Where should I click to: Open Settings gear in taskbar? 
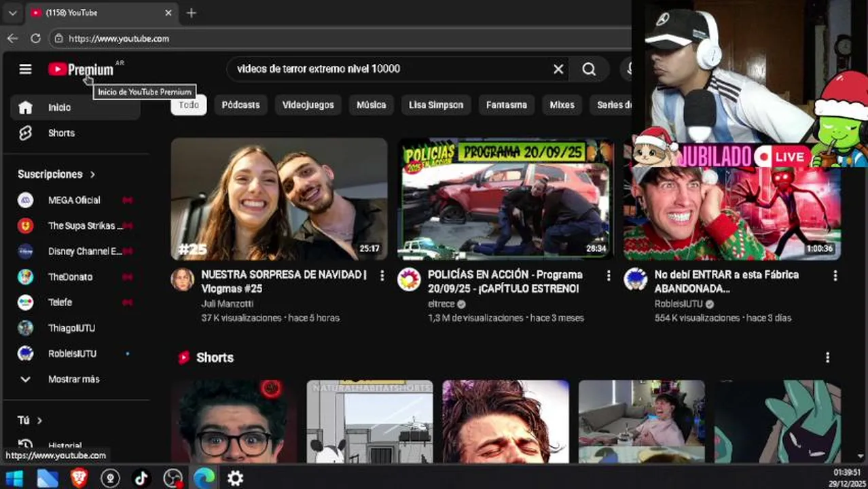pos(235,478)
